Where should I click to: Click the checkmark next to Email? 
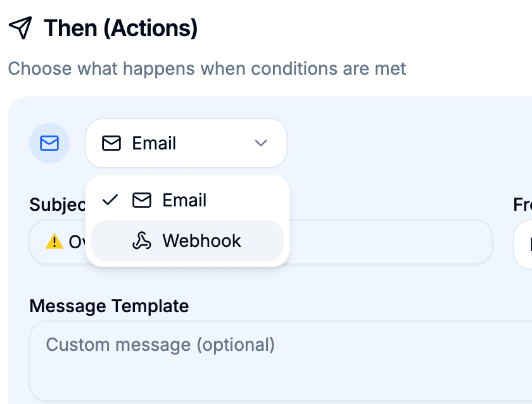click(x=110, y=200)
